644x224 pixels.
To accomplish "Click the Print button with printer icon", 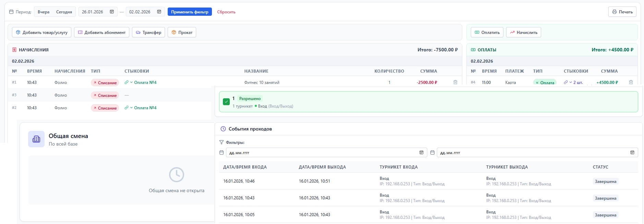I will [622, 12].
